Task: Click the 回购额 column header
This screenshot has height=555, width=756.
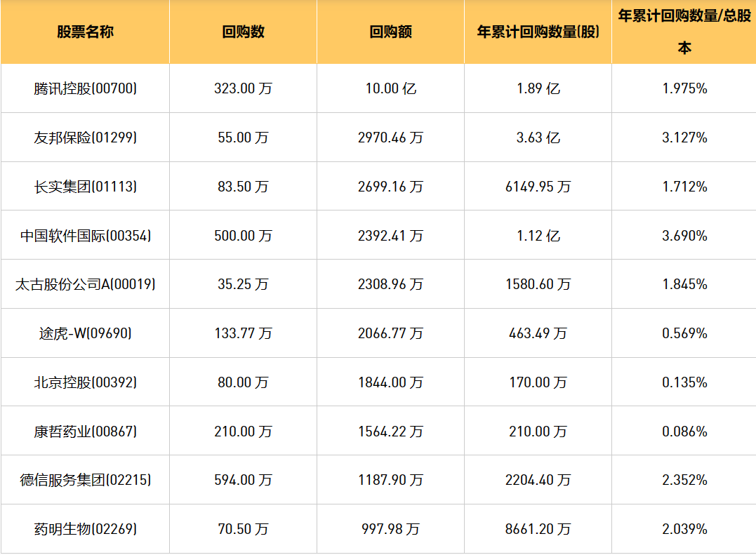Action: [390, 32]
